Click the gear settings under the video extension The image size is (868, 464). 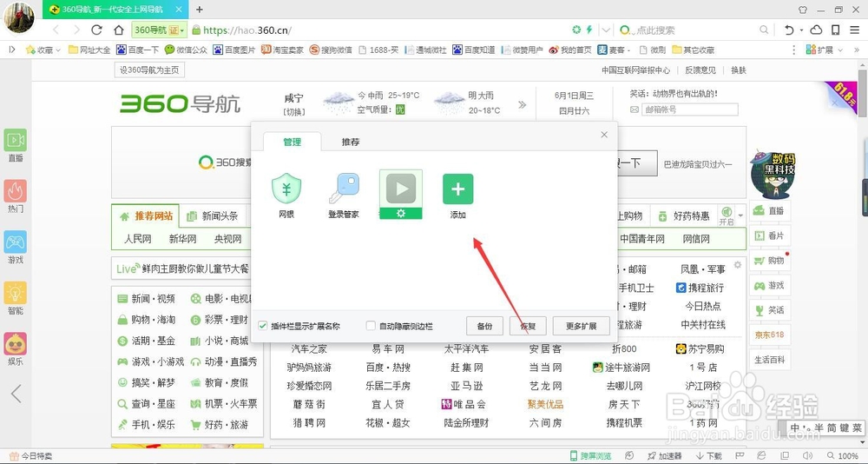click(x=401, y=214)
